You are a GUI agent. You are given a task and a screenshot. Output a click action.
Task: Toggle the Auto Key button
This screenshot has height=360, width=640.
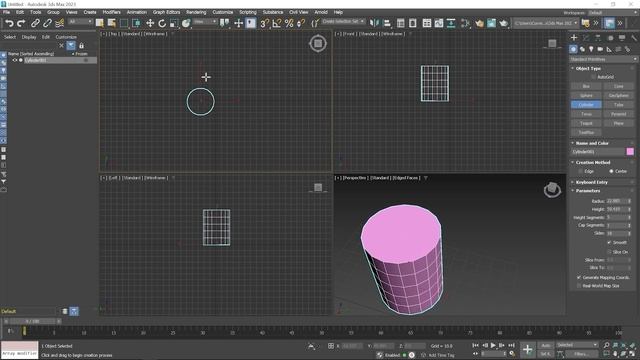(546, 345)
